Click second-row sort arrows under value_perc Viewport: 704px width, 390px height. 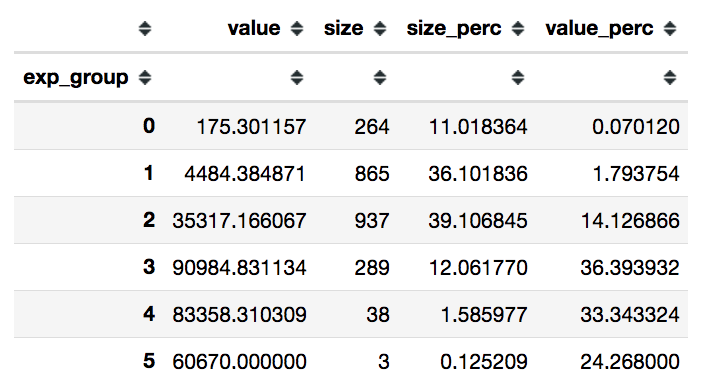pyautogui.click(x=670, y=78)
